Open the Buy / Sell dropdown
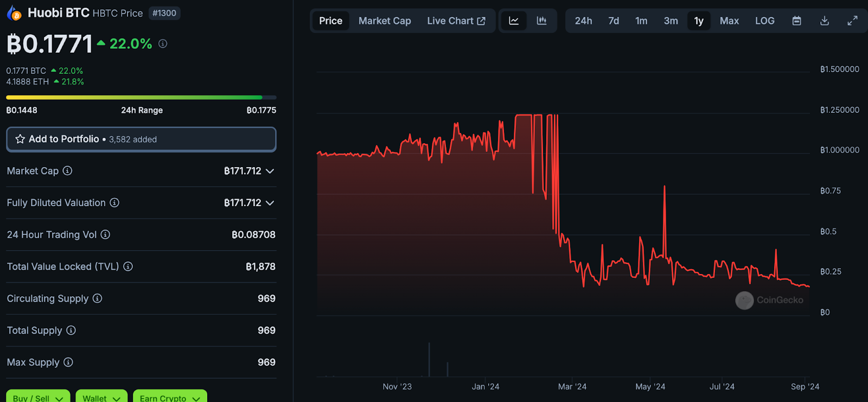 (38, 397)
